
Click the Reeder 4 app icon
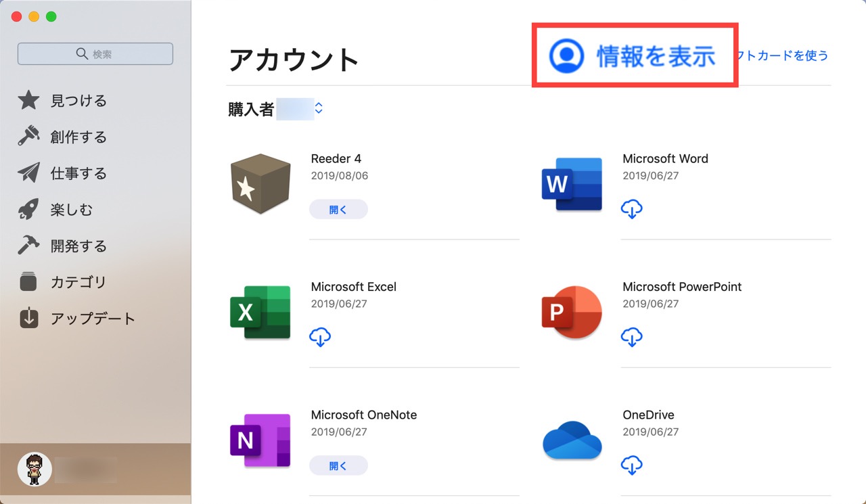pyautogui.click(x=260, y=183)
